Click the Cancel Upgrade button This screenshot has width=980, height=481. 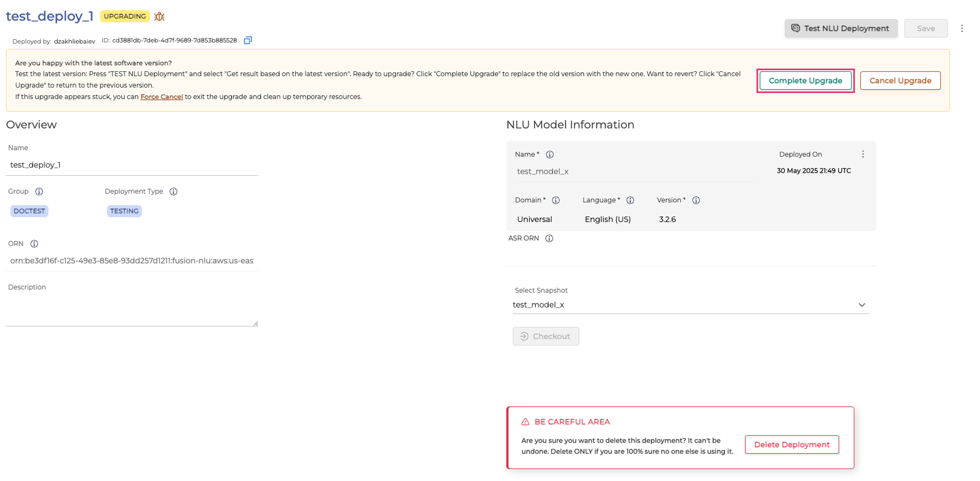click(900, 81)
